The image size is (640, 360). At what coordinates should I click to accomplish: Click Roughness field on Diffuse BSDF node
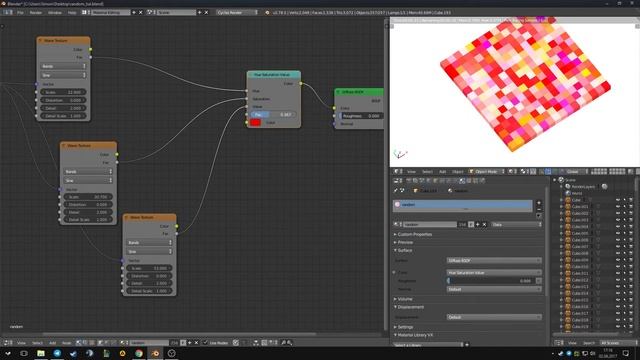361,116
